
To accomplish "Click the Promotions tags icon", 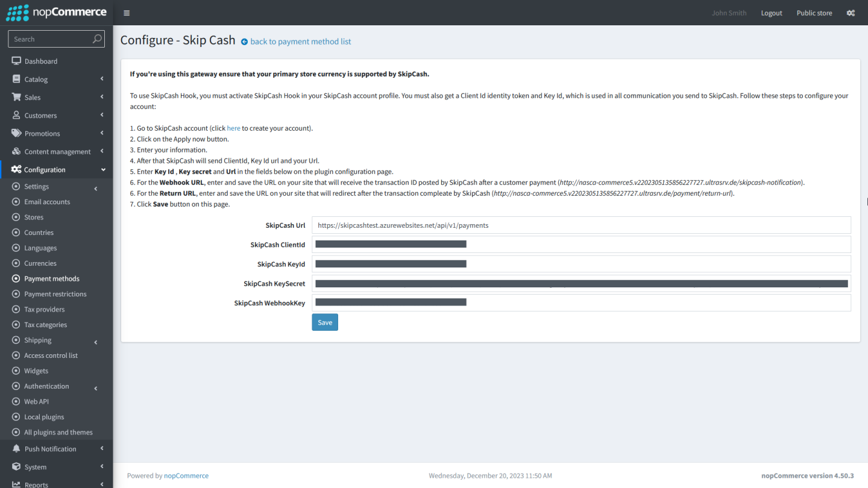I will 16,134.
